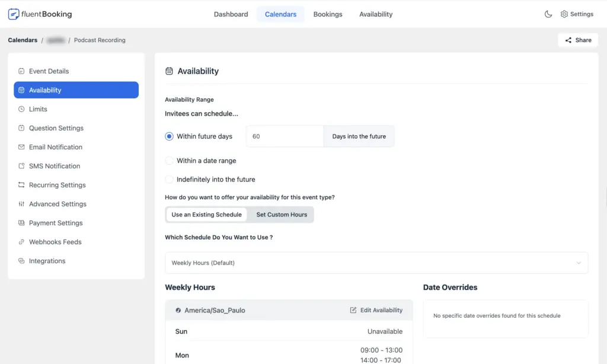This screenshot has width=607, height=364.
Task: Open Availability in top navigation
Action: [x=376, y=14]
